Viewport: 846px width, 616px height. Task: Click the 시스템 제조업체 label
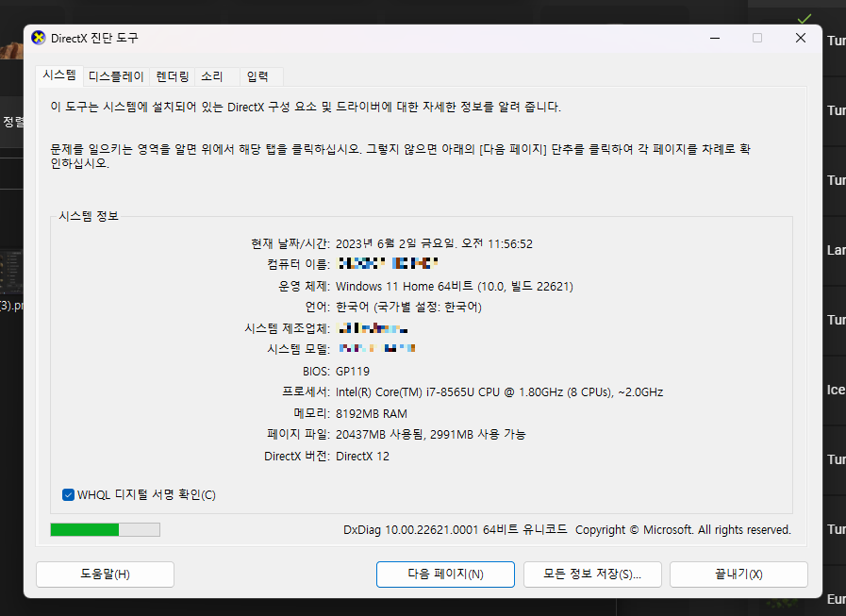click(x=287, y=328)
